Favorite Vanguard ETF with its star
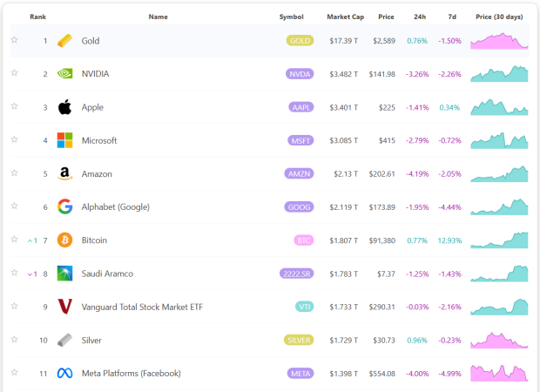This screenshot has width=540, height=392. coord(15,306)
